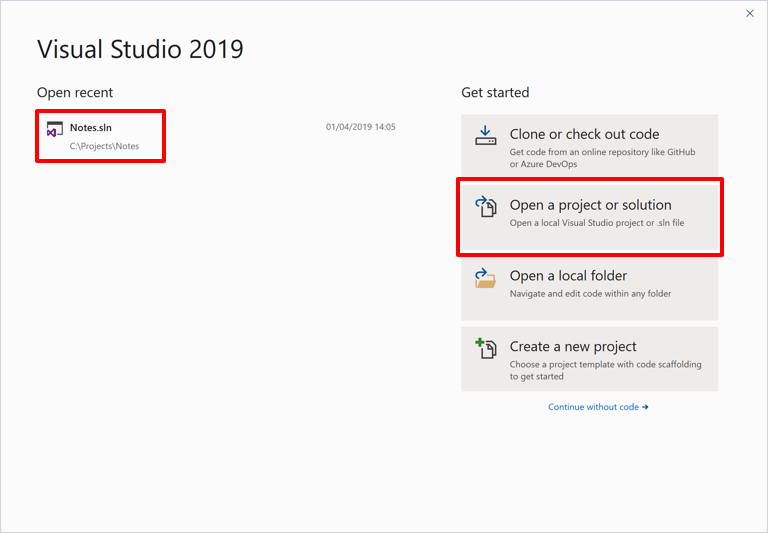Click the arrow beside Continue without code
Image resolution: width=768 pixels, height=533 pixels.
[x=646, y=407]
